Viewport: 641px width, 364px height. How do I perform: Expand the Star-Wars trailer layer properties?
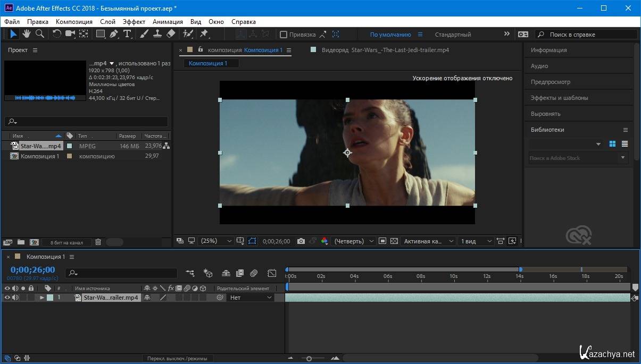[42, 298]
